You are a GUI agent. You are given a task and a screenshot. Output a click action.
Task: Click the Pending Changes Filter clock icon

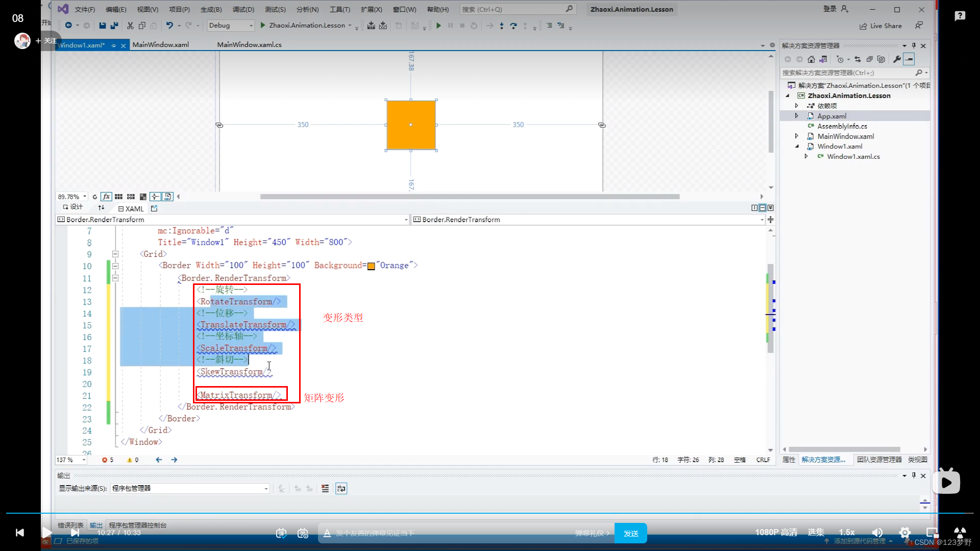click(x=840, y=59)
